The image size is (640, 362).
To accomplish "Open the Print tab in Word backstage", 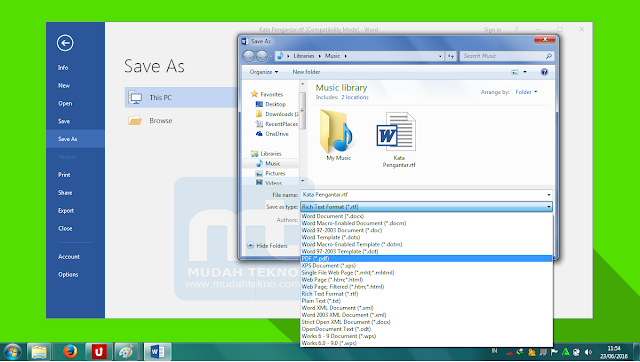I will 76,175.
